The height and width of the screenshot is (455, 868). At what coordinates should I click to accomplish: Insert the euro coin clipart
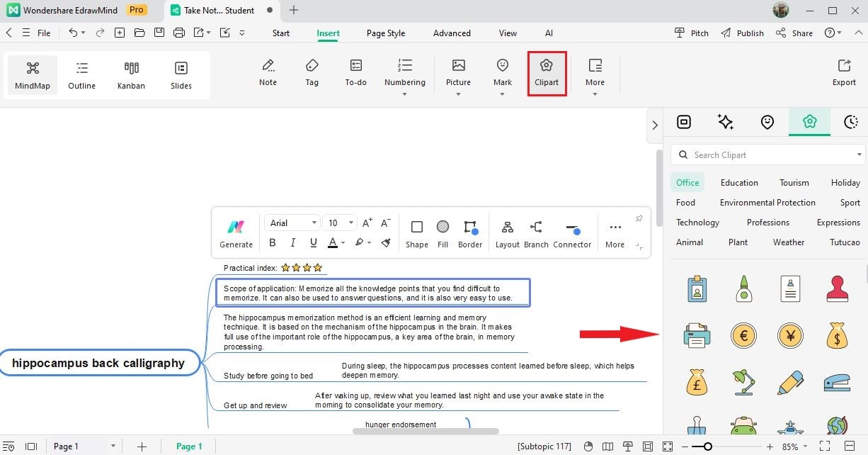[743, 335]
